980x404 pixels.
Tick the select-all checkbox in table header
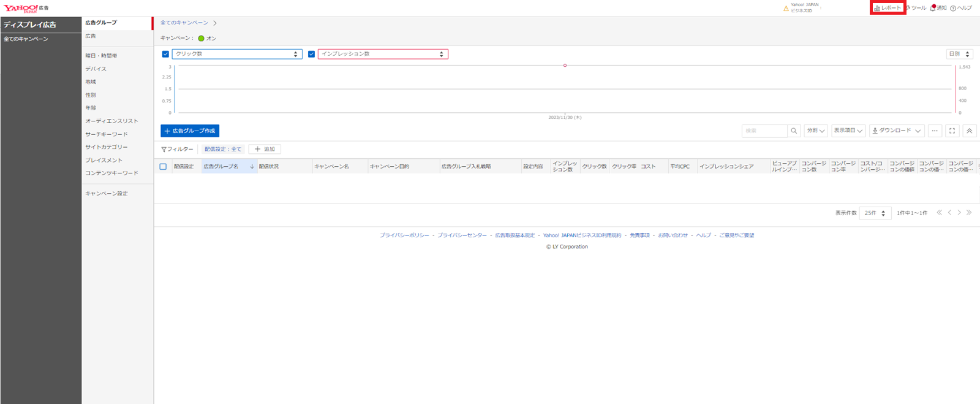163,167
